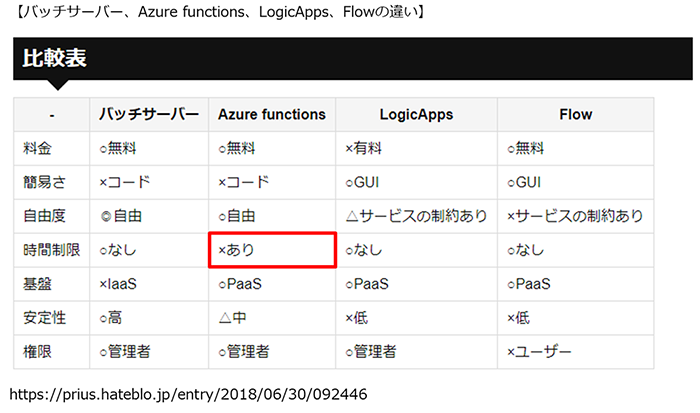700x413 pixels.
Task: Click ×低 cell under LogicApps
Action: (417, 318)
